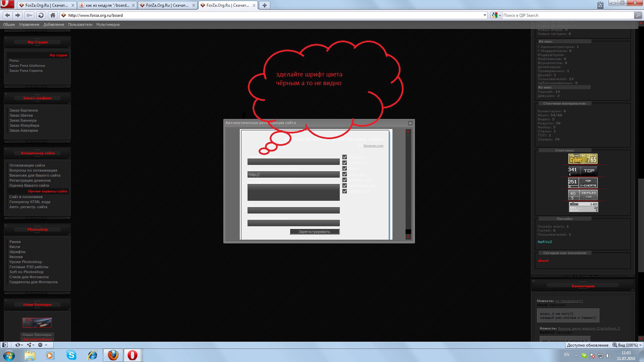Toggle the fourth checkbox in list
The image size is (644, 362).
[344, 174]
